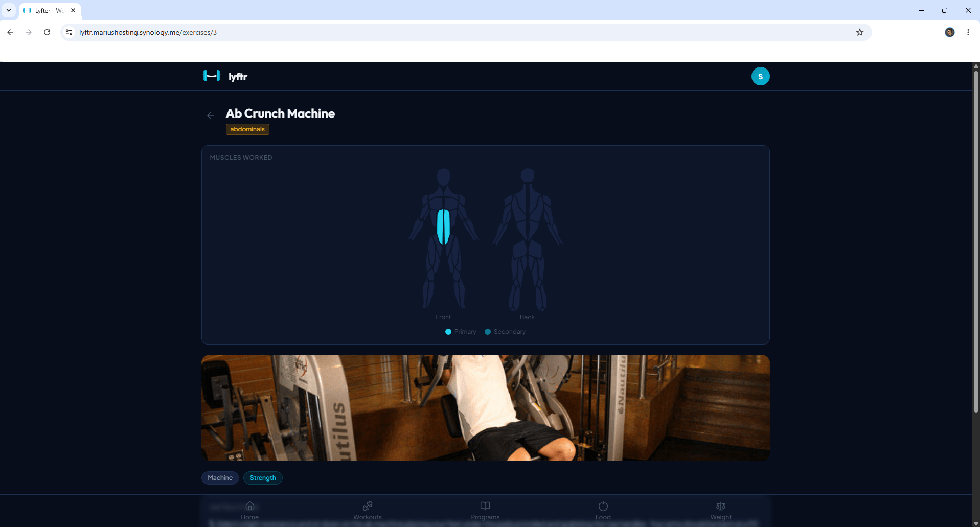Click the MUSCLES WORKED label
The width and height of the screenshot is (980, 527).
241,158
